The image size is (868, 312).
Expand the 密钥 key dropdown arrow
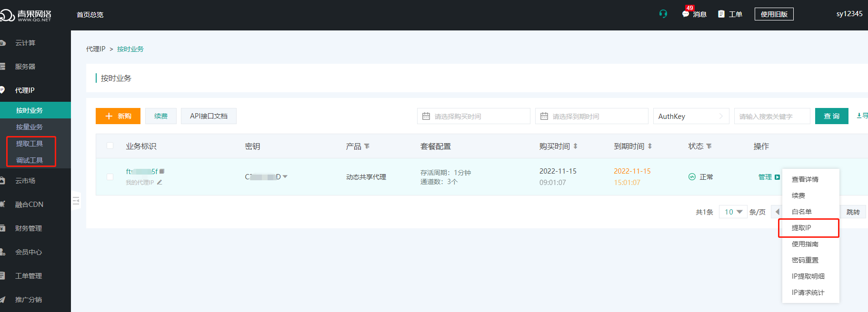[x=285, y=176]
